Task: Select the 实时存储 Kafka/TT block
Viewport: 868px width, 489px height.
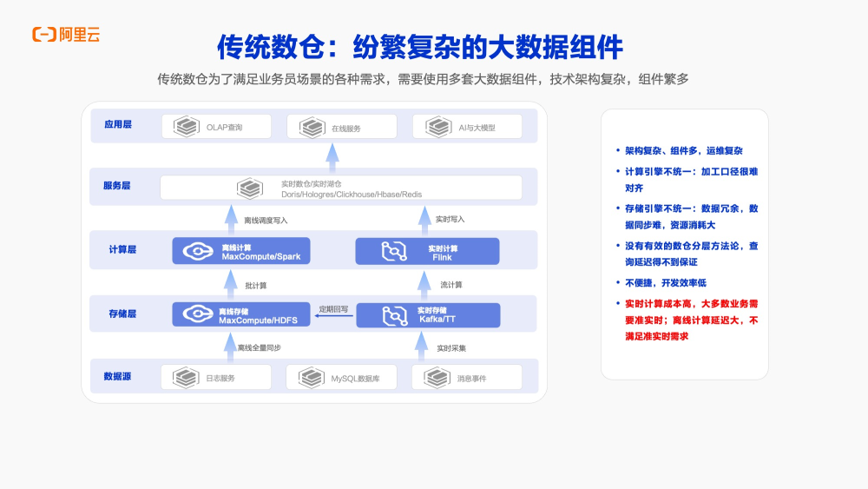Action: pyautogui.click(x=428, y=315)
